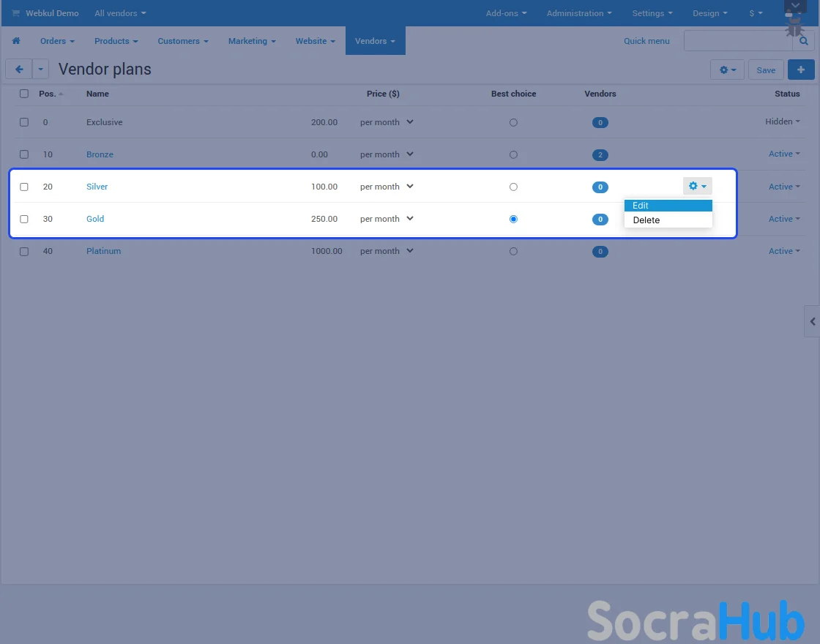Expand the All vendors selector
This screenshot has height=644, width=820.
coord(120,13)
